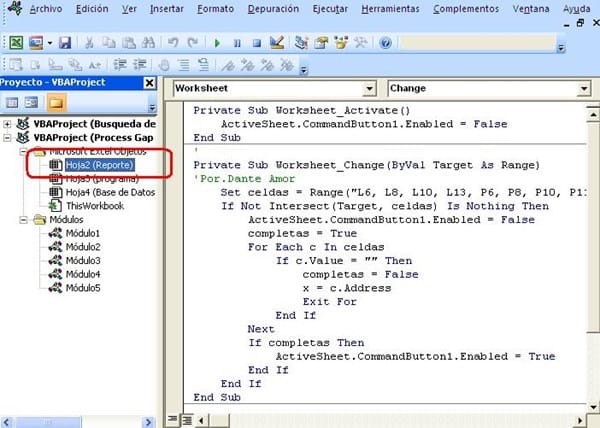Open the Depuración menu
Image resolution: width=600 pixels, height=428 pixels.
tap(273, 8)
